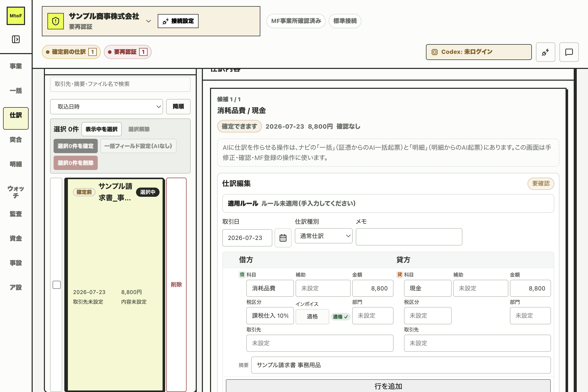Expand the company selector chevron

(148, 21)
